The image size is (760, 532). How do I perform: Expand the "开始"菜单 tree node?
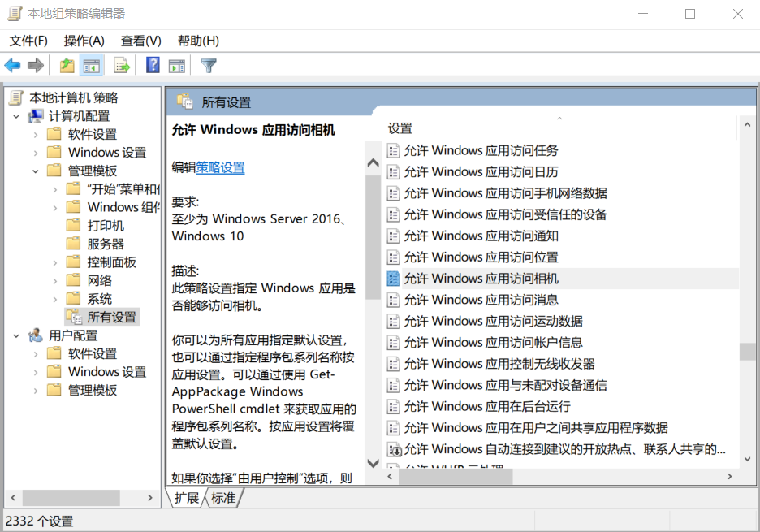pos(55,189)
